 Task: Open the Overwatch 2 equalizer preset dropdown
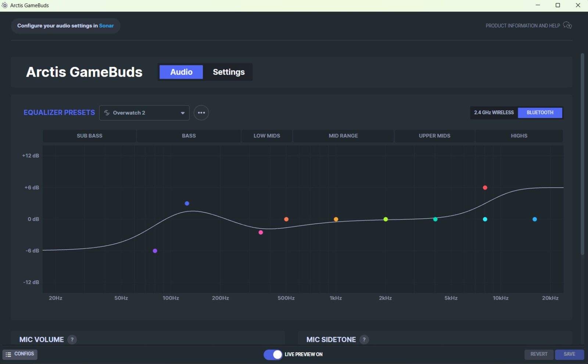click(144, 113)
